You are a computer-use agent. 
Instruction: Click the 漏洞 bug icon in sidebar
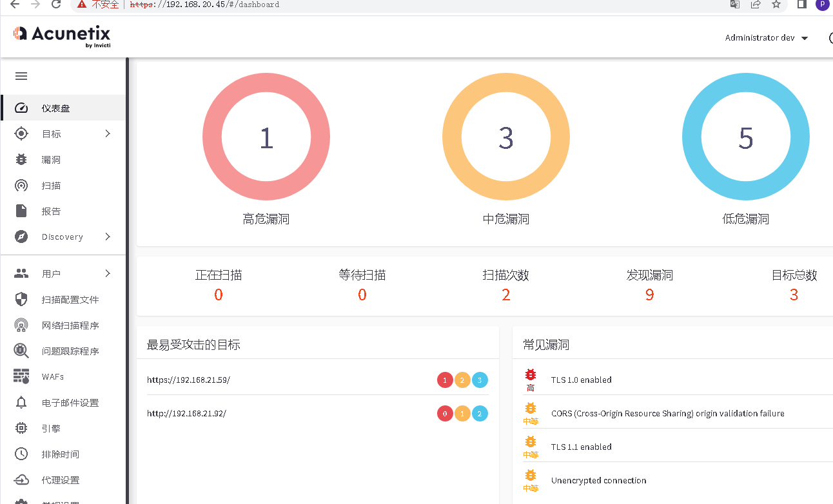coord(21,159)
